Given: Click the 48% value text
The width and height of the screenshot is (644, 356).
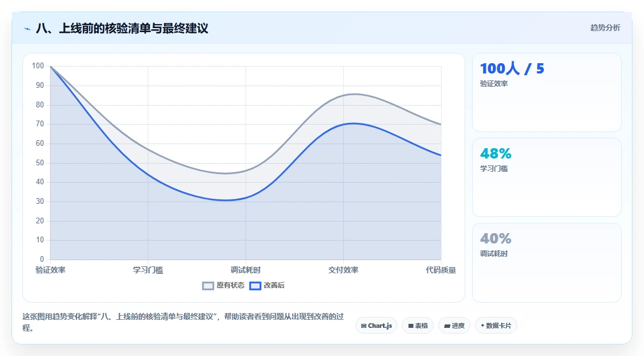Looking at the screenshot, I should [x=496, y=153].
